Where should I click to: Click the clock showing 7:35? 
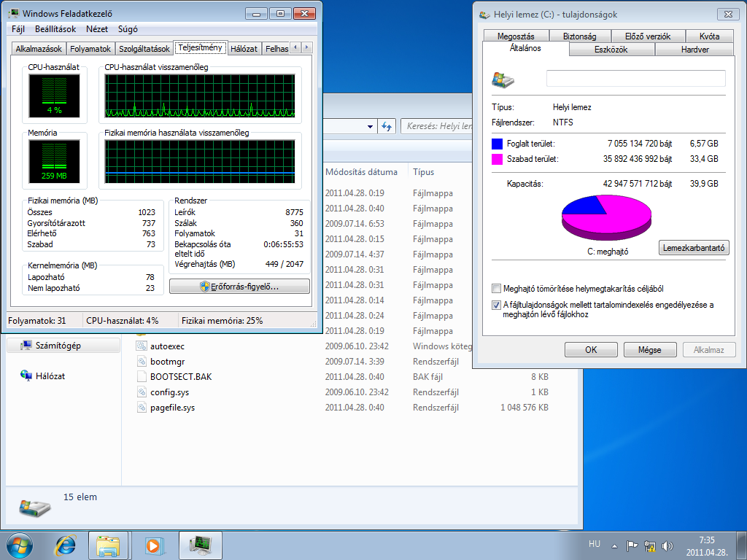click(x=707, y=540)
